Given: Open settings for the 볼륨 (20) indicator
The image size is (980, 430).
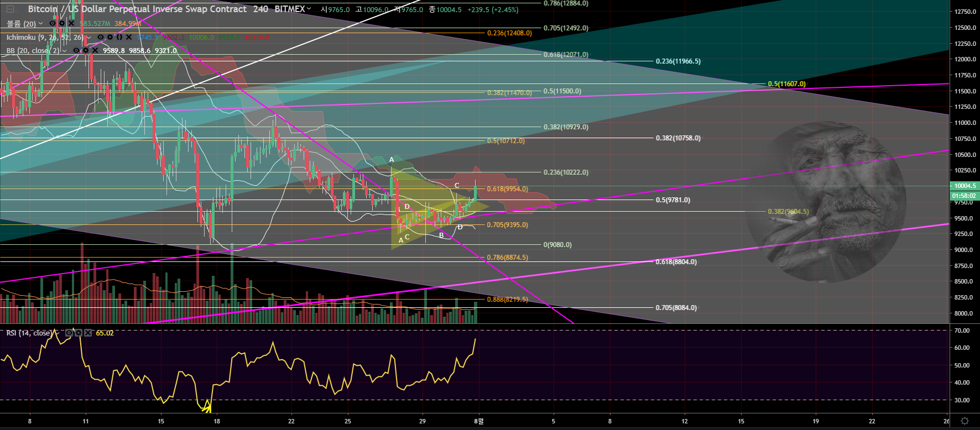Looking at the screenshot, I should coord(62,24).
